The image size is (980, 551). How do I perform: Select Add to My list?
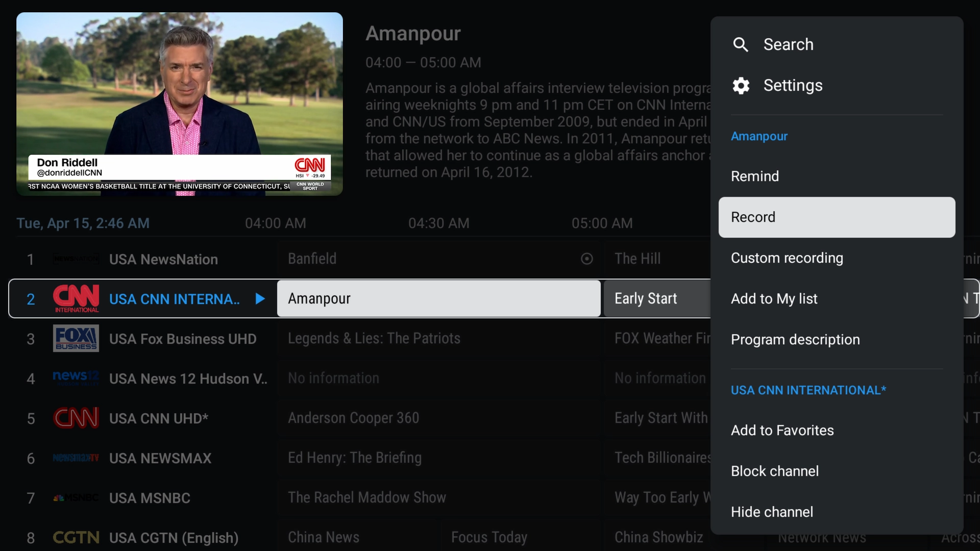837,299
